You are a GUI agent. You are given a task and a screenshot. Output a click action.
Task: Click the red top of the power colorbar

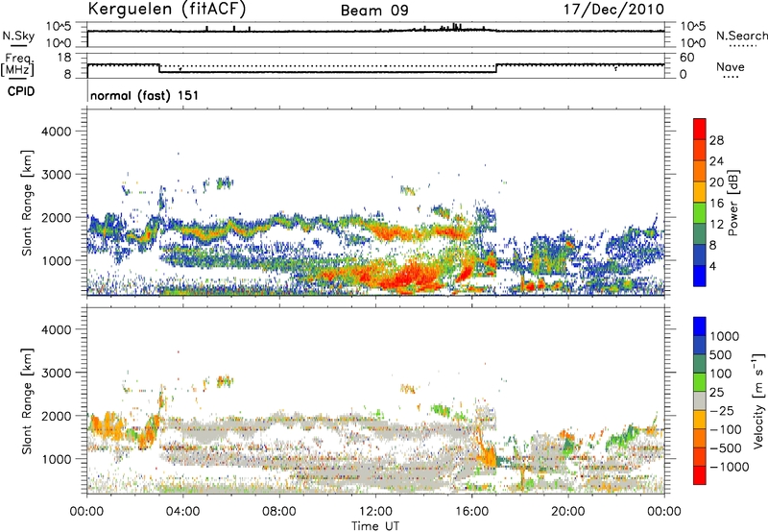pos(700,129)
